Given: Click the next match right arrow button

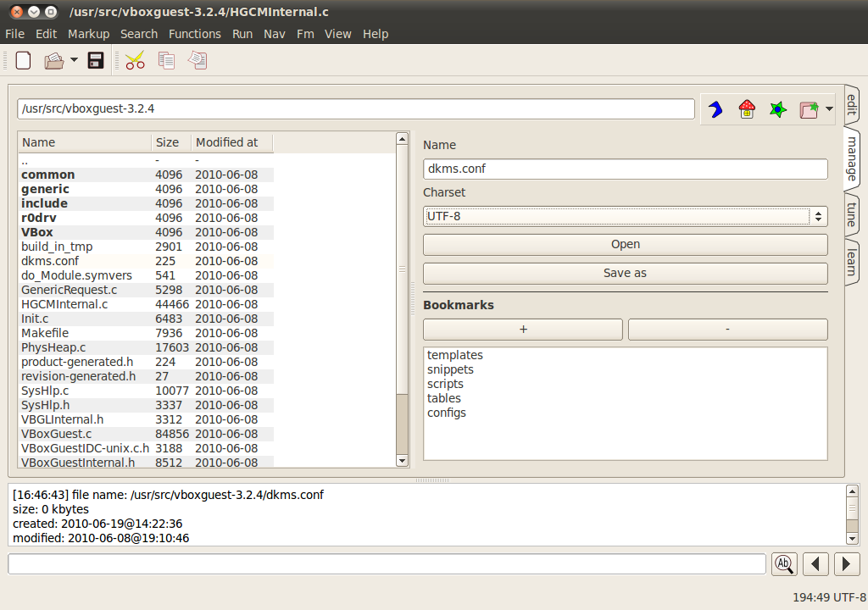Looking at the screenshot, I should point(847,564).
